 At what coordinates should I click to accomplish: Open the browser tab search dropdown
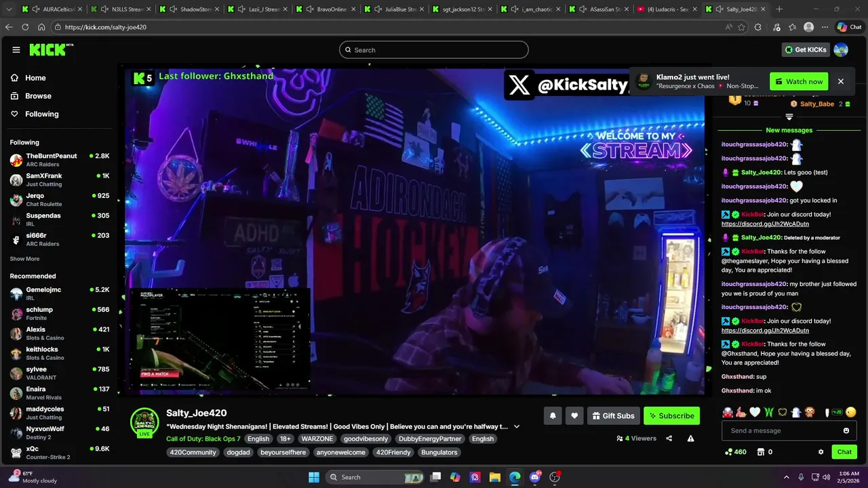[8, 9]
